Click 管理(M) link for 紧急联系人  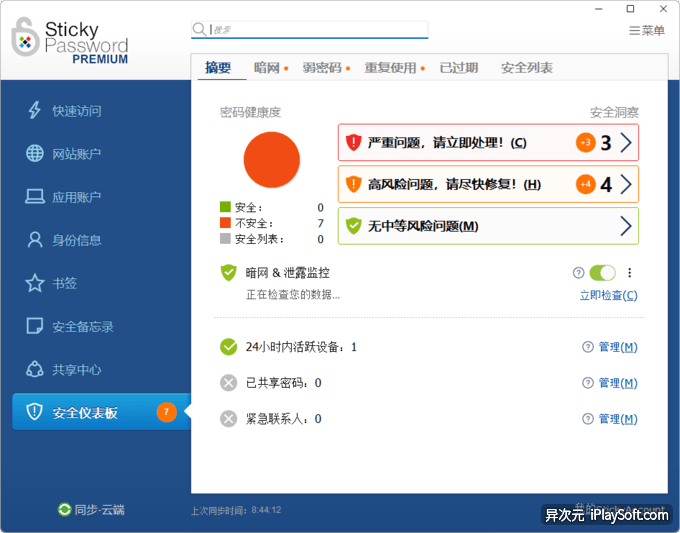pos(618,419)
